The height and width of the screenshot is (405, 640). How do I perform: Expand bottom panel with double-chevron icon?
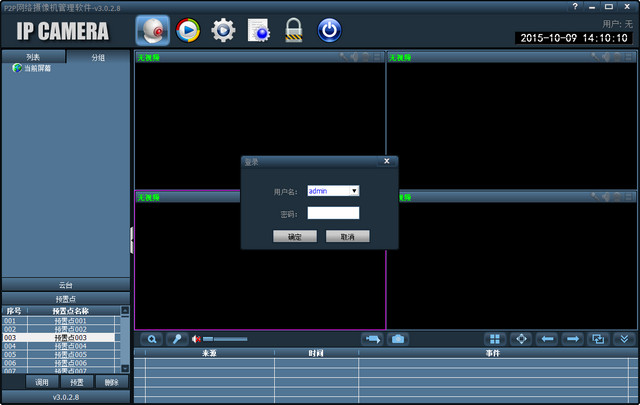(x=624, y=339)
